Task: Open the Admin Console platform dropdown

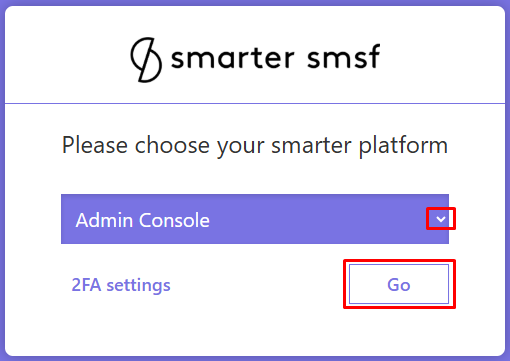Action: [x=255, y=219]
